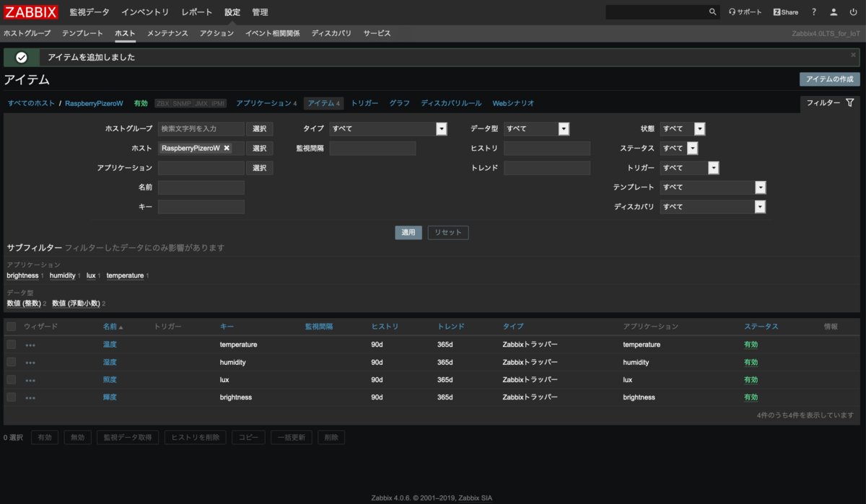Open the すべてのホスト breadcrumb link
This screenshot has width=866, height=504.
31,104
